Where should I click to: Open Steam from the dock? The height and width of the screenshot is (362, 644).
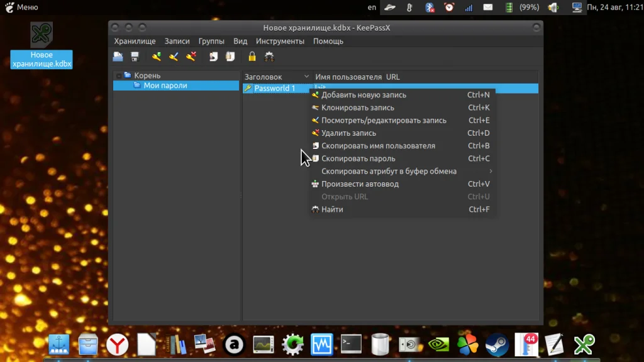(x=497, y=344)
